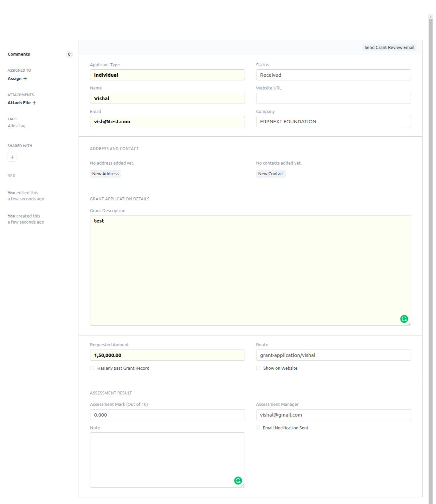Open Grammarly icon in the Note field
This screenshot has height=504, width=436.
click(x=238, y=481)
